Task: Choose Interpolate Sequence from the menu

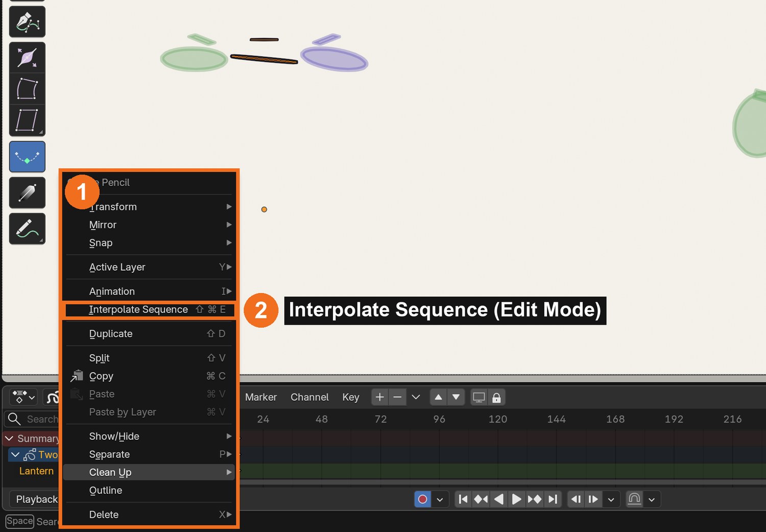Action: click(x=149, y=309)
